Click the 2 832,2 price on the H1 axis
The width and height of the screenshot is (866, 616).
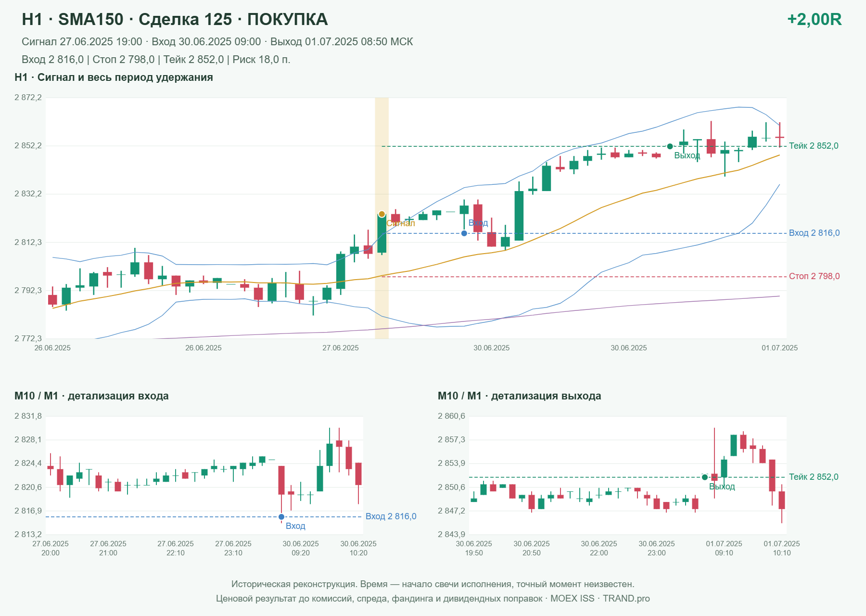pyautogui.click(x=28, y=194)
